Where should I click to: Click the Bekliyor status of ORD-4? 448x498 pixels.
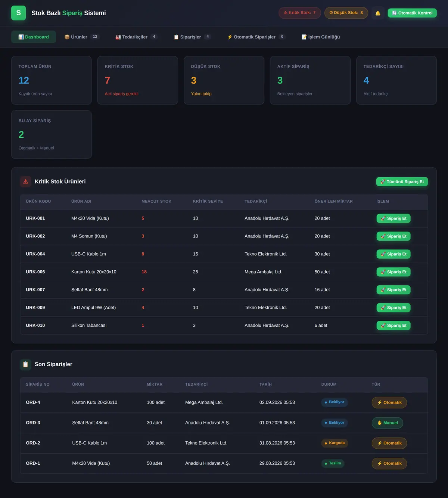[335, 402]
